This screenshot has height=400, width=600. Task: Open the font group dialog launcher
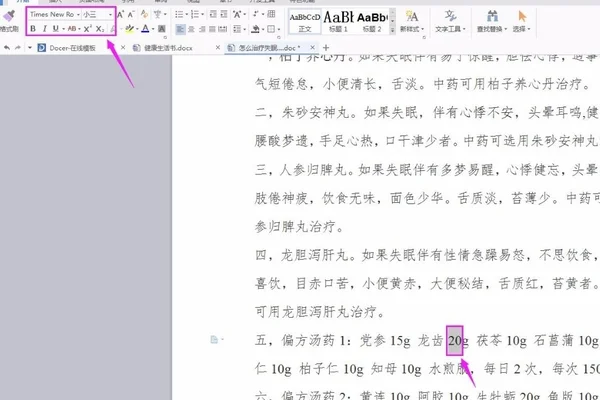165,37
